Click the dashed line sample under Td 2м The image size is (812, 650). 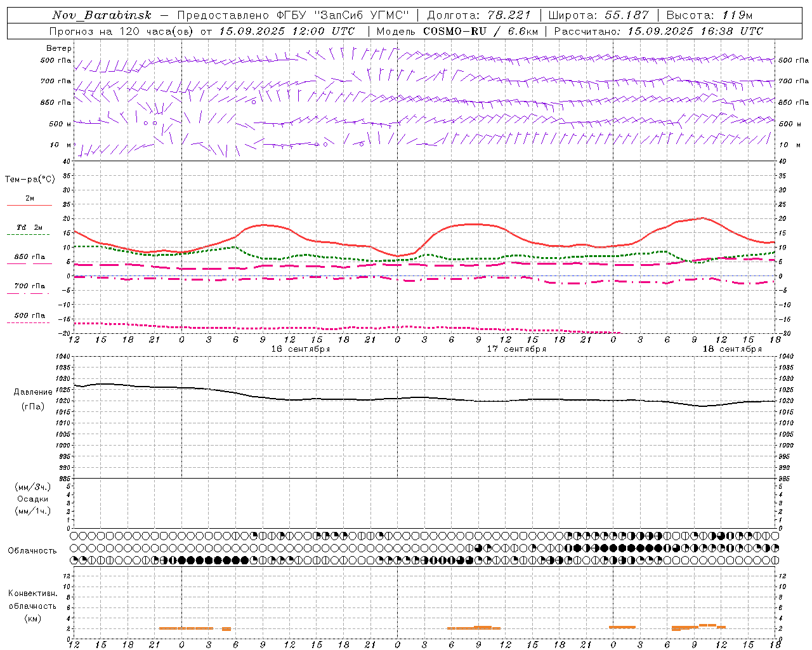(28, 235)
